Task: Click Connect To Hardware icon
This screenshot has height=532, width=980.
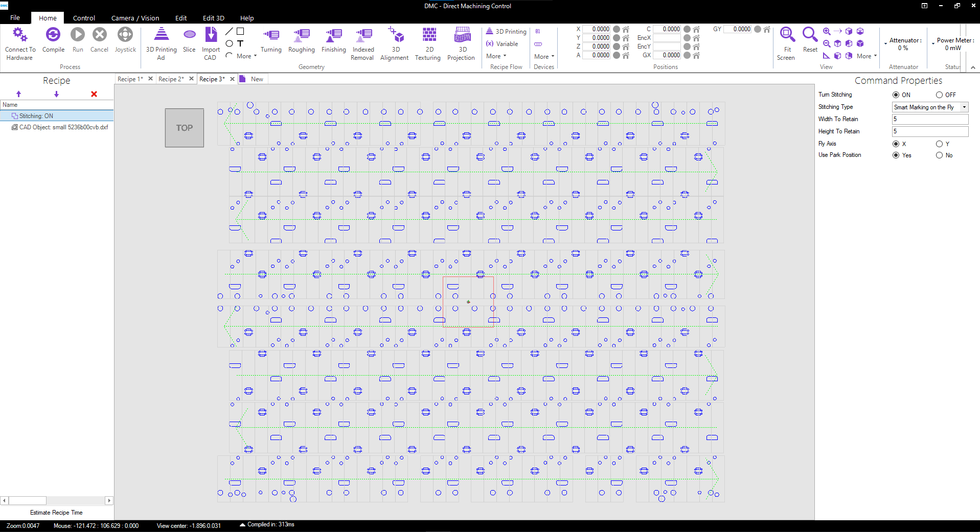Action: [20, 35]
